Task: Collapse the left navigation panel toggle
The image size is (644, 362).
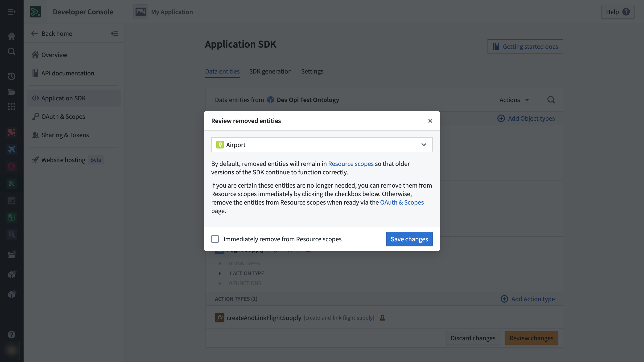Action: [114, 33]
